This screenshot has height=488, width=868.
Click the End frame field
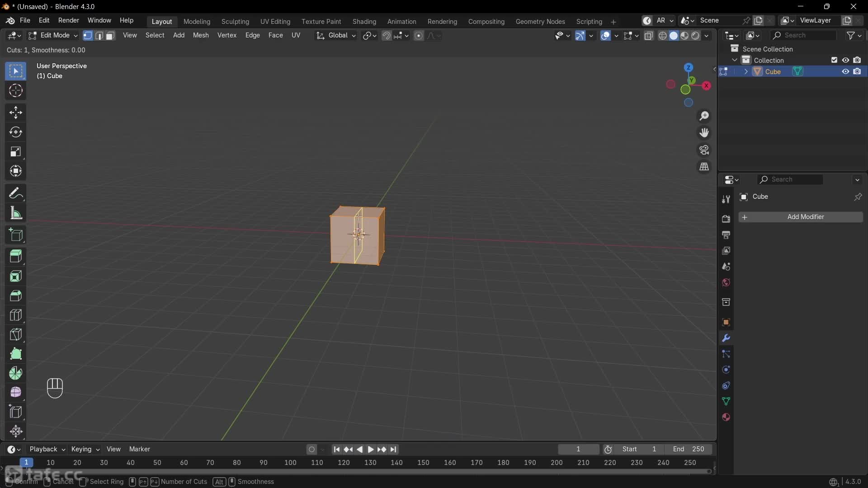688,449
